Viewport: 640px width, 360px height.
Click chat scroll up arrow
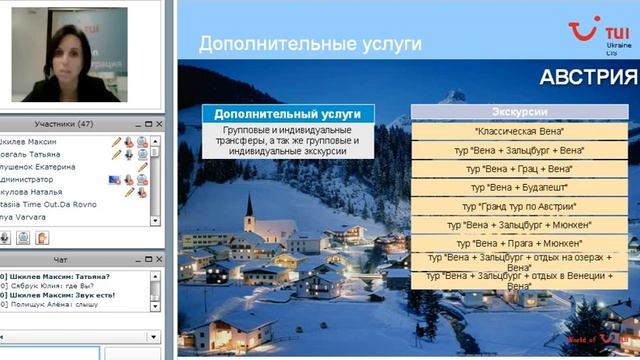click(155, 276)
